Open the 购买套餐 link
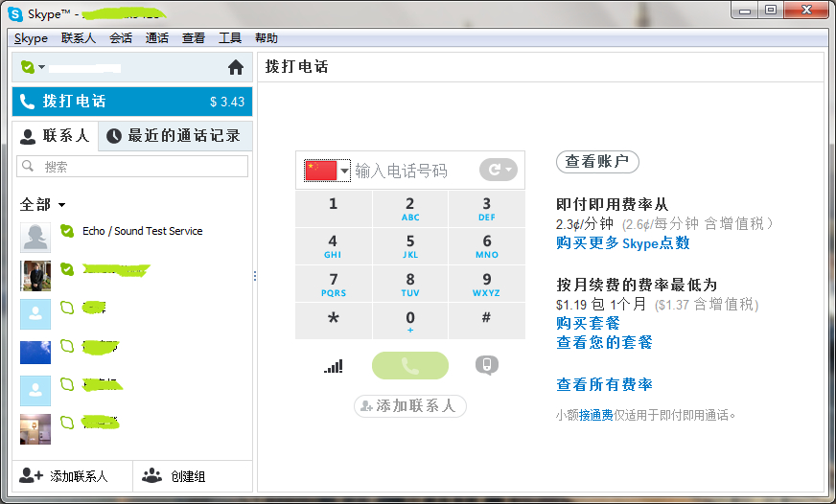The height and width of the screenshot is (504, 836). (x=588, y=323)
